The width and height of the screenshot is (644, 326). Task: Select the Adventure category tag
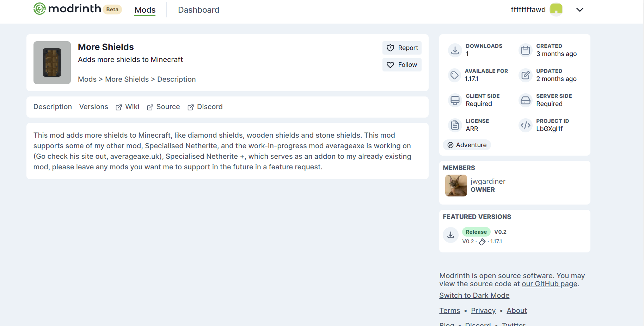(x=467, y=145)
